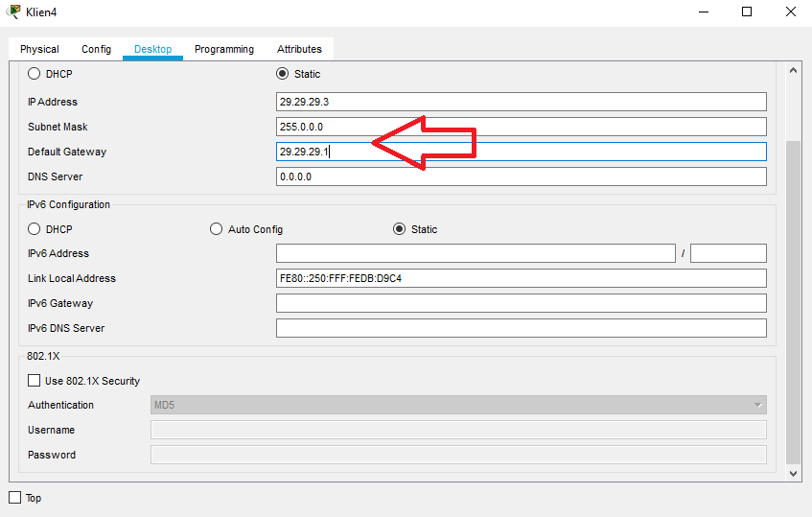The height and width of the screenshot is (517, 812).
Task: Click the 802.1X Password field
Action: [x=458, y=455]
